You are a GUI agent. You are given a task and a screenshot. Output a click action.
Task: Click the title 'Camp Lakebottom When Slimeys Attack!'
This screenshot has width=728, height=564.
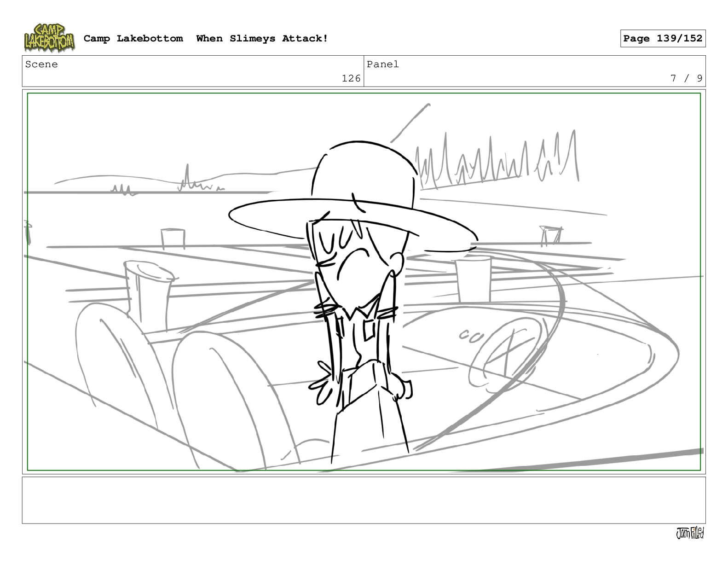click(x=206, y=39)
